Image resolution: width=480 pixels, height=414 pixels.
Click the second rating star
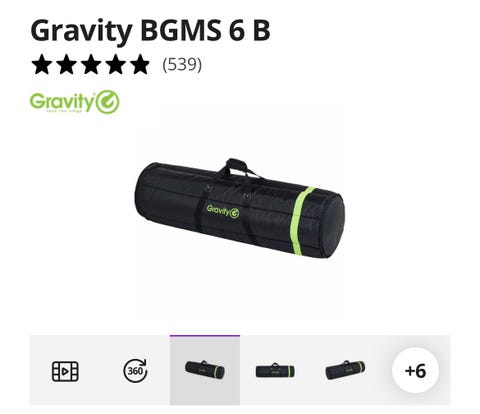click(66, 64)
